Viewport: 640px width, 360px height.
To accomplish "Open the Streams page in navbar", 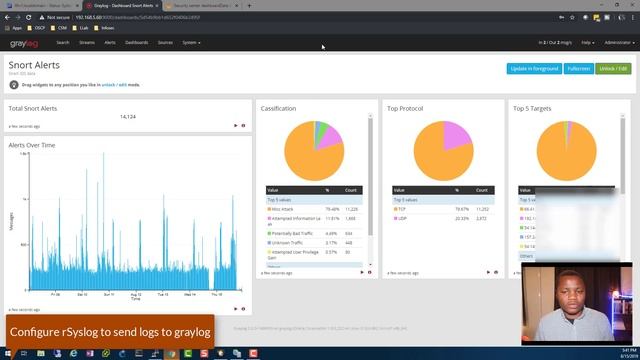I will pos(87,42).
